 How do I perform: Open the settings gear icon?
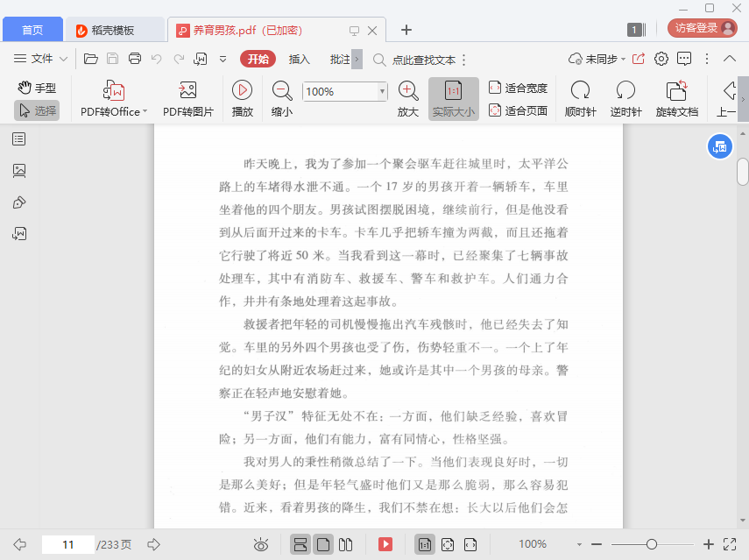point(661,59)
